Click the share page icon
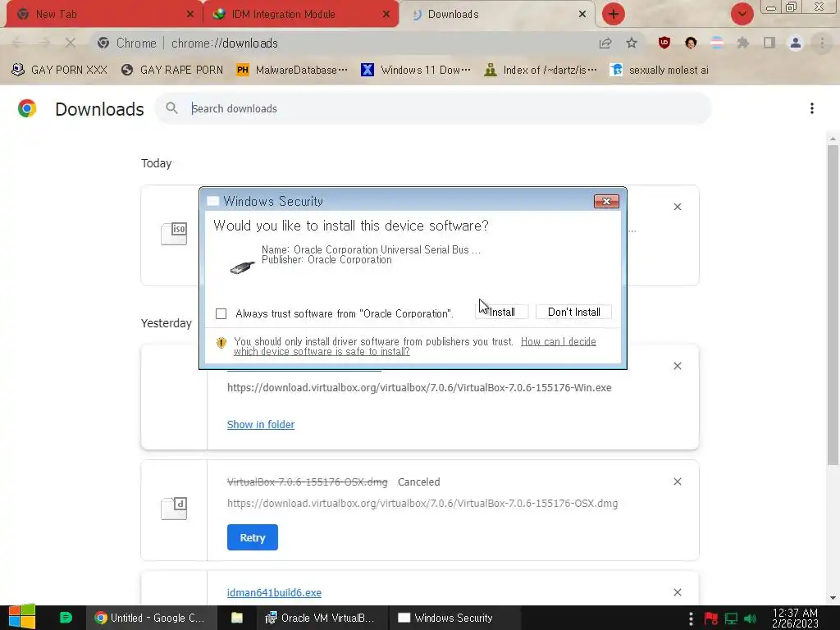840x630 pixels. [605, 43]
